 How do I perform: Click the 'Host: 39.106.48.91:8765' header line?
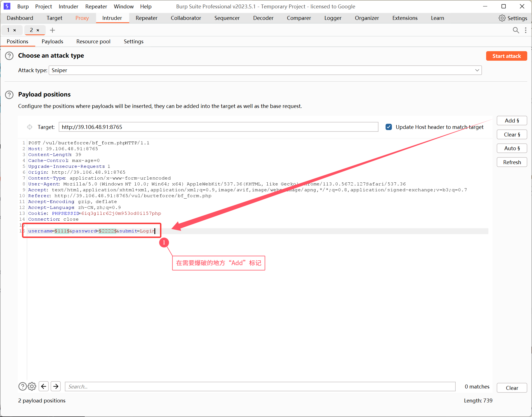[63, 149]
